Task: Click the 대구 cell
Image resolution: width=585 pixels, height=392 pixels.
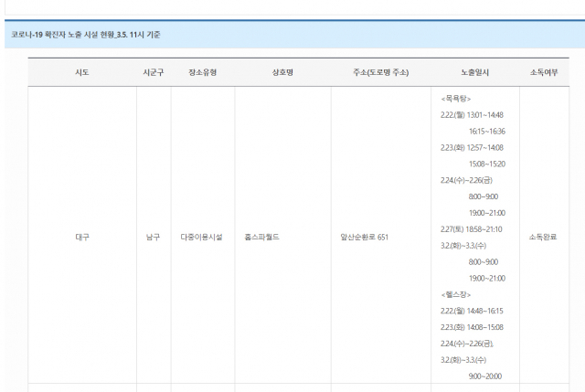Action: coord(82,237)
